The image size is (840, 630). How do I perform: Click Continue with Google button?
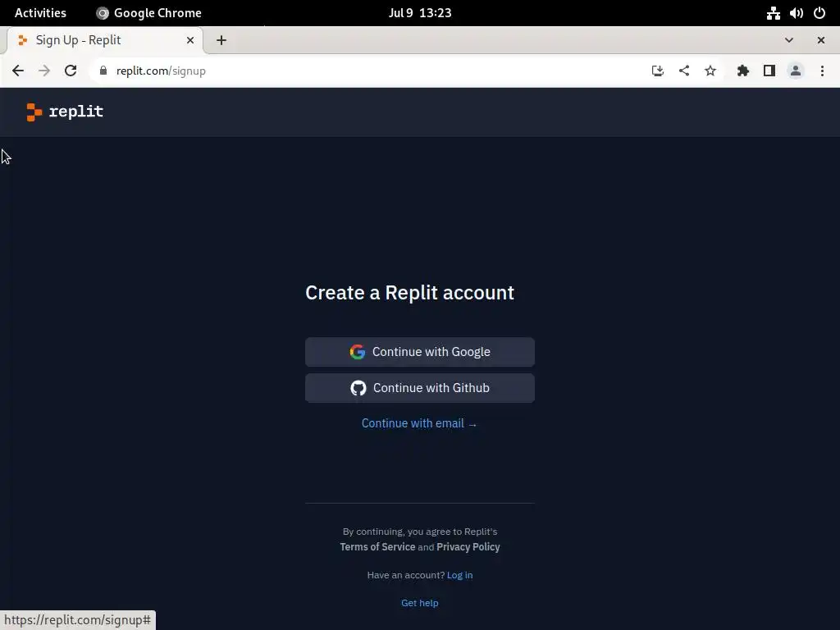pos(420,352)
